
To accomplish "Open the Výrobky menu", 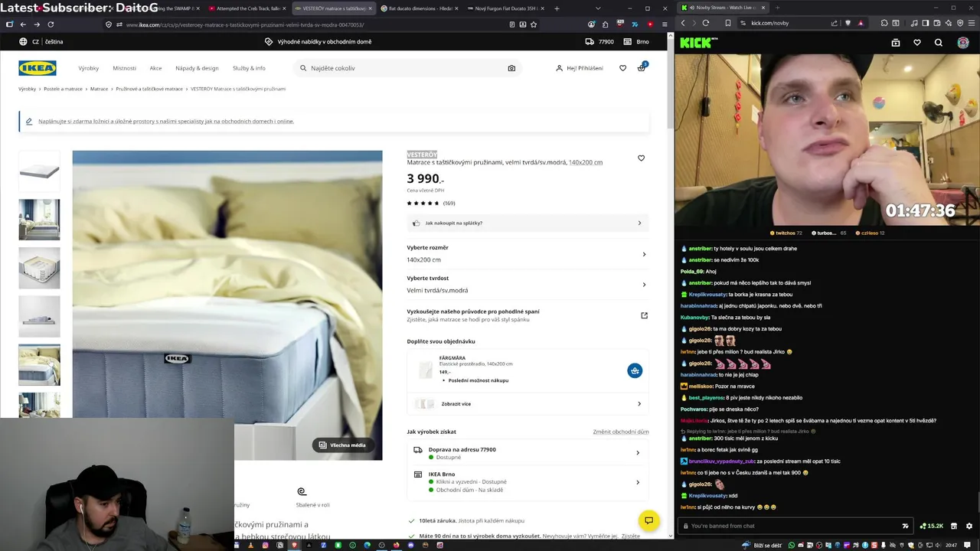I will pyautogui.click(x=89, y=68).
